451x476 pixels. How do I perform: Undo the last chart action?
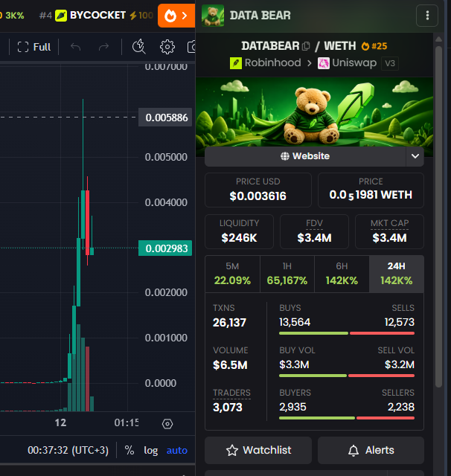[76, 47]
